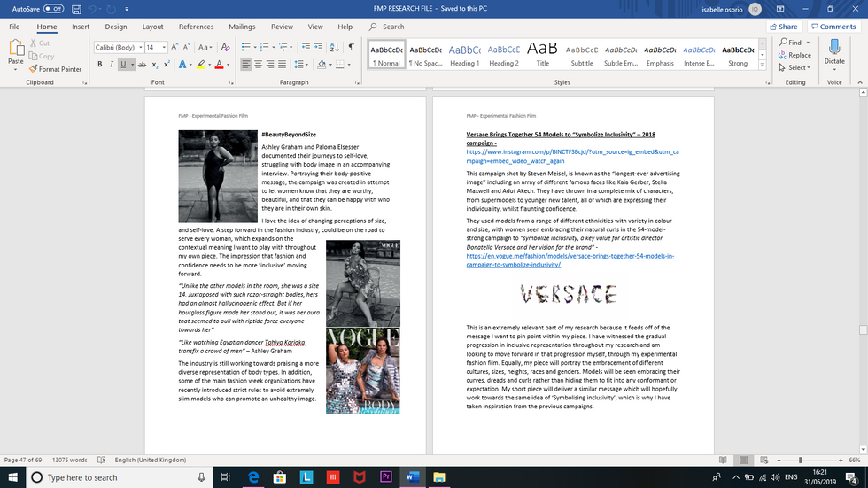Image resolution: width=868 pixels, height=488 pixels.
Task: Open the Borders dropdown
Action: [349, 65]
